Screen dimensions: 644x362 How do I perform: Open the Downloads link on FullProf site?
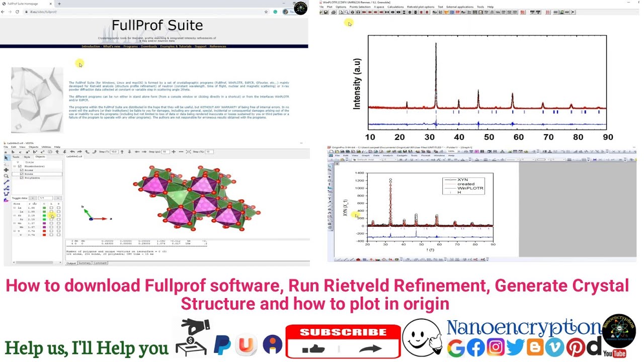click(149, 46)
